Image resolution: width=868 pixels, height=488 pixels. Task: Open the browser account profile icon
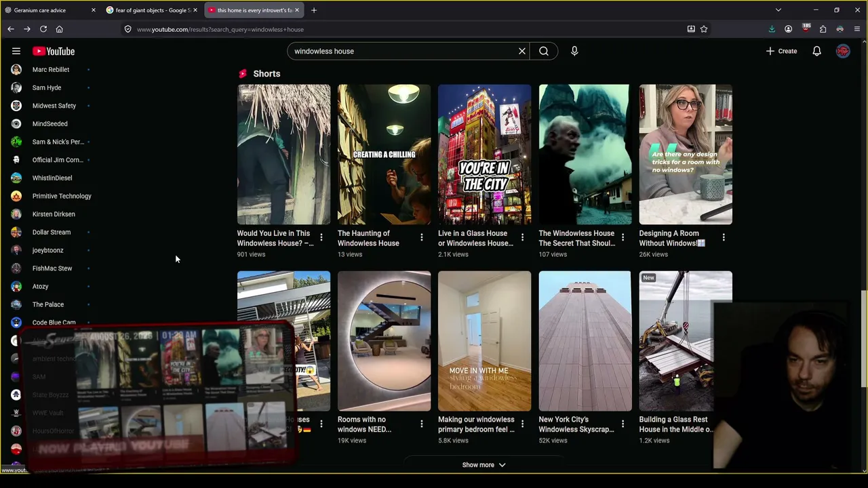point(789,29)
